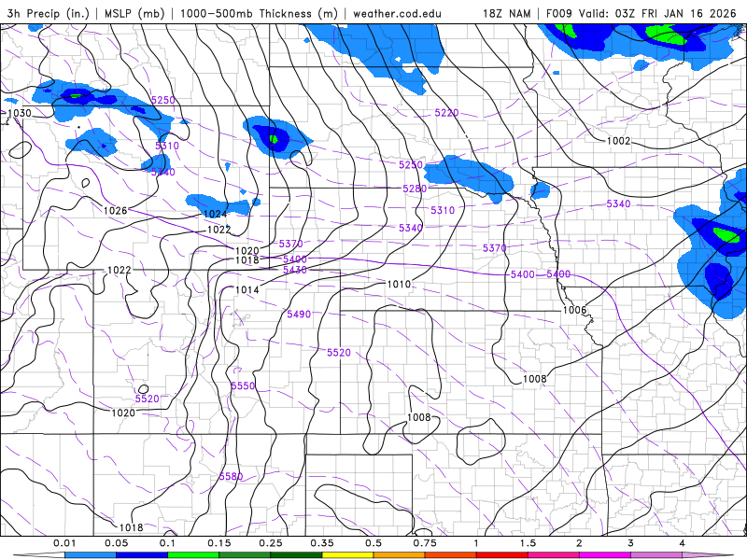
Task: Click the purple 5580 thickness label
Action: (x=231, y=476)
